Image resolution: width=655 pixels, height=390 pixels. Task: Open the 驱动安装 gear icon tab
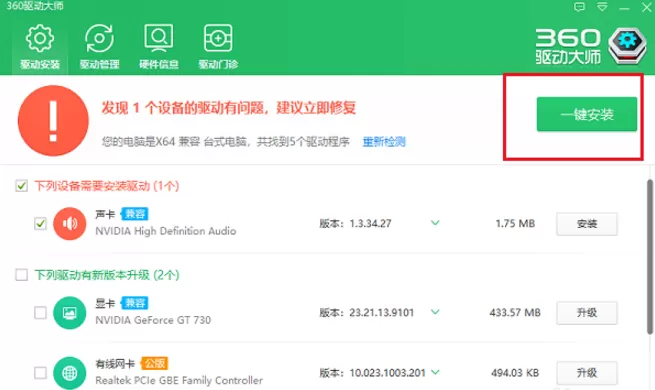click(x=40, y=46)
